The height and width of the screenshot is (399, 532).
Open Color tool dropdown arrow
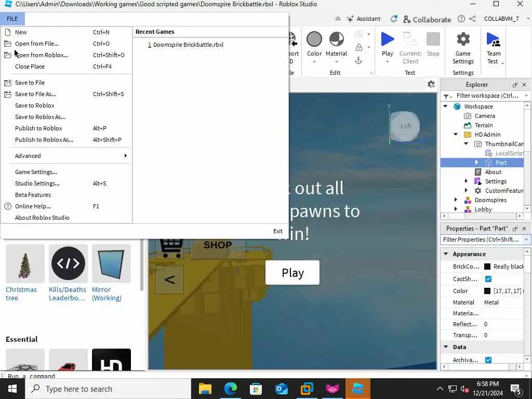[x=314, y=62]
